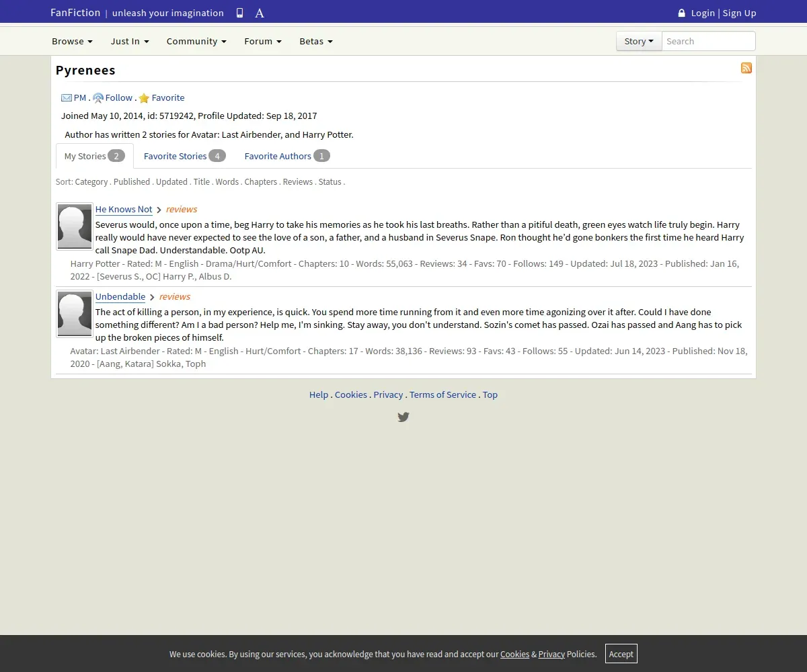Click the FanFiction home logo
The image size is (807, 672).
pyautogui.click(x=75, y=13)
